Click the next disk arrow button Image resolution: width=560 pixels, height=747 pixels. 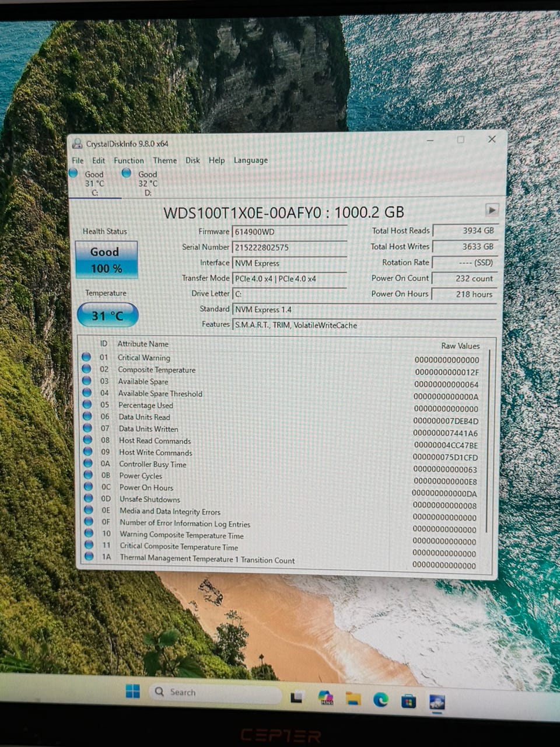tap(492, 210)
